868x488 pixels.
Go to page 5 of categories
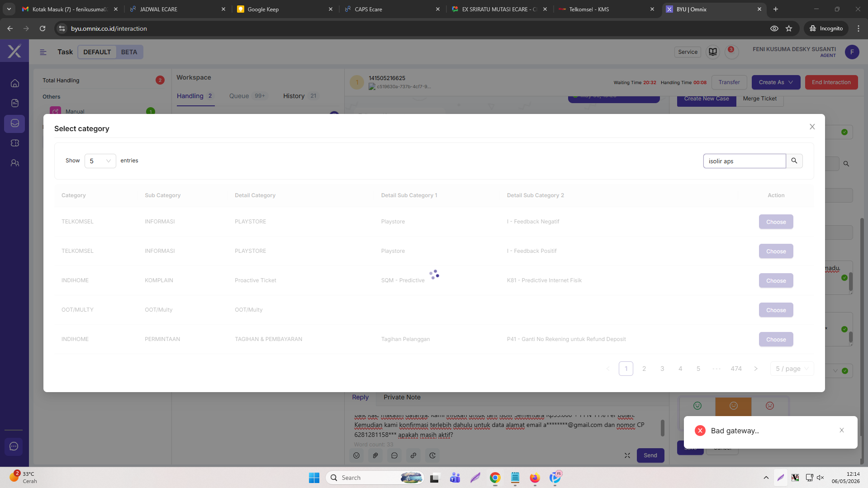coord(698,369)
